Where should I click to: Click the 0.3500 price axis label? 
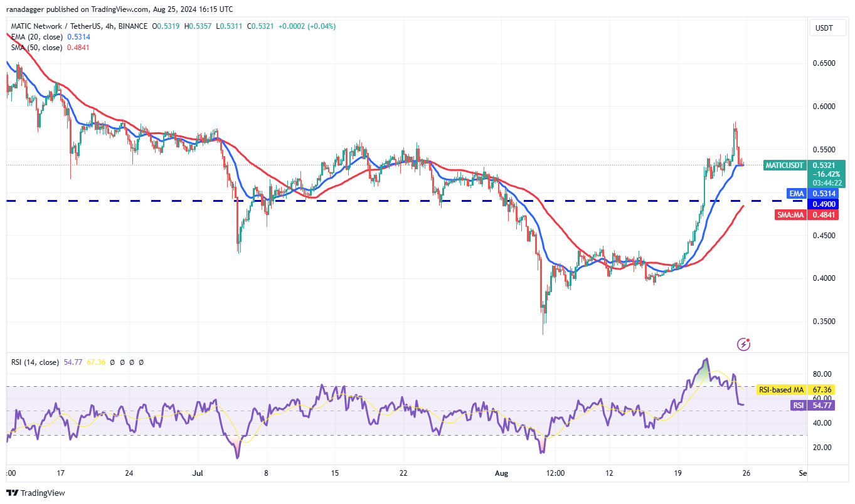[x=825, y=322]
